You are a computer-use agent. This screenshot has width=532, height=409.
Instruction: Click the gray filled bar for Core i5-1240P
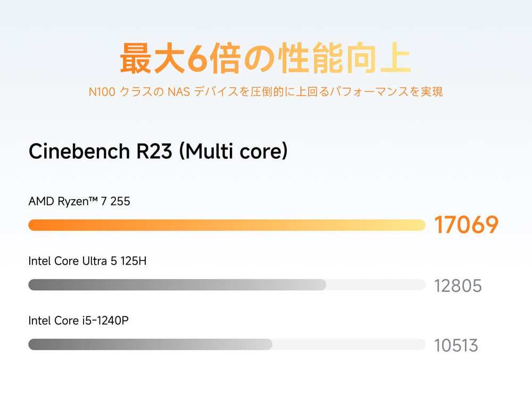(149, 345)
